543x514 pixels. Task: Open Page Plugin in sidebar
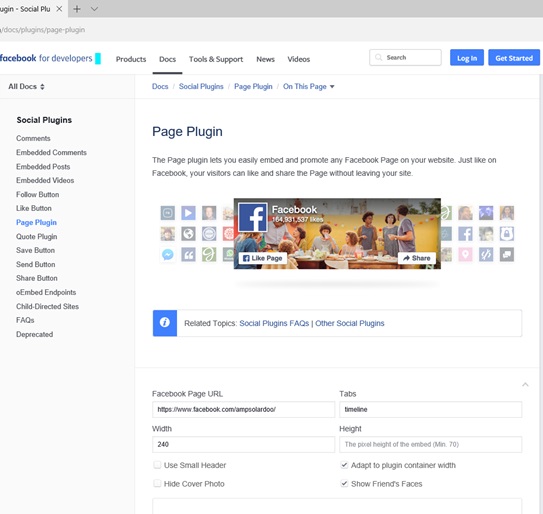(x=36, y=222)
